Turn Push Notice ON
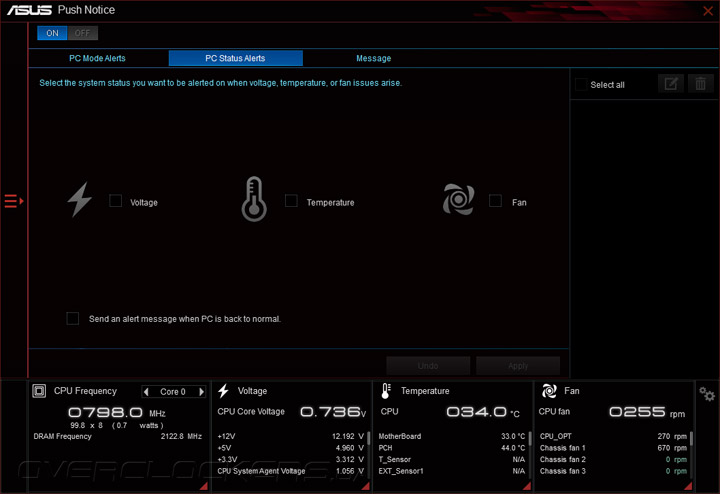This screenshot has width=720, height=494. 52,33
